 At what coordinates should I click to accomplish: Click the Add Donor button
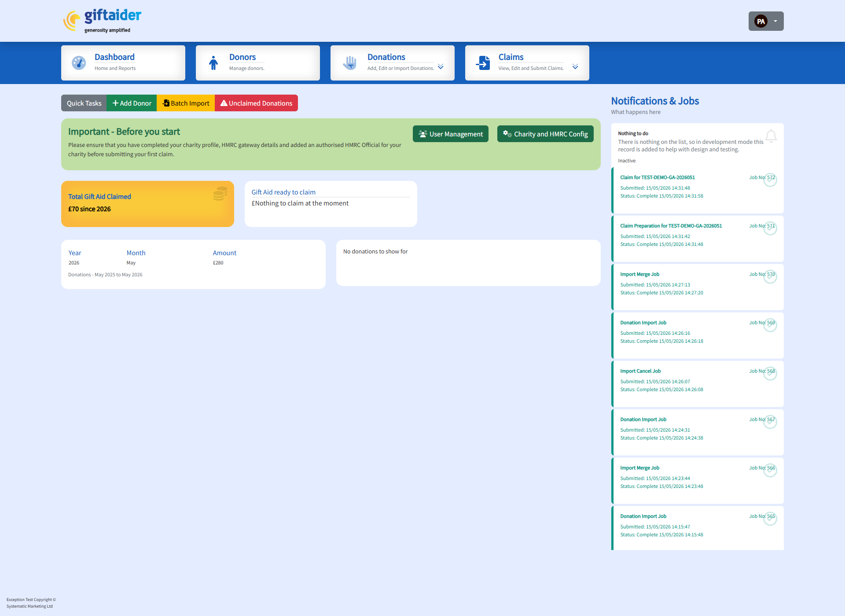pos(132,103)
